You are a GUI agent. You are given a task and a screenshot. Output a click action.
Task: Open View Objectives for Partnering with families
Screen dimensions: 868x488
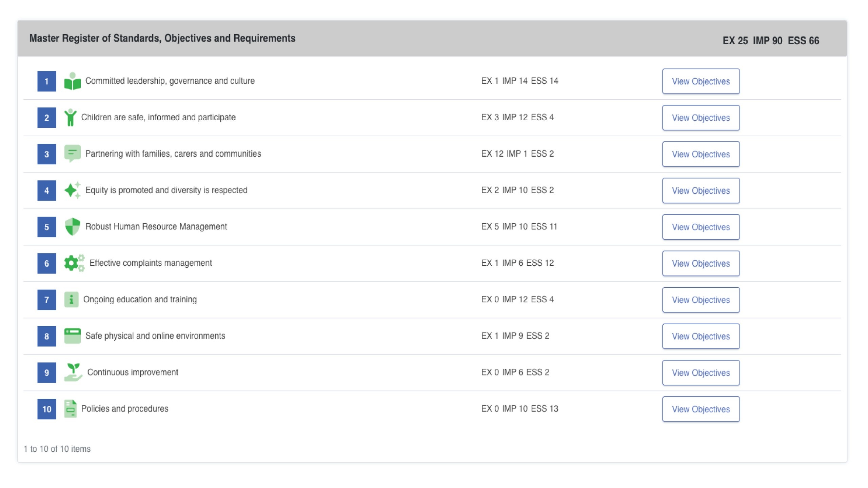pyautogui.click(x=701, y=154)
